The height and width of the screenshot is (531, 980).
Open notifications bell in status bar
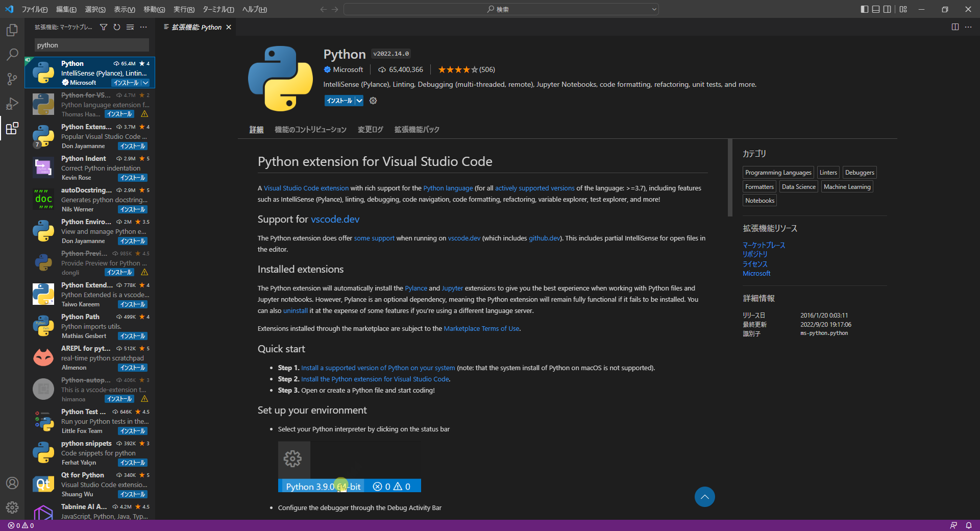click(x=968, y=525)
